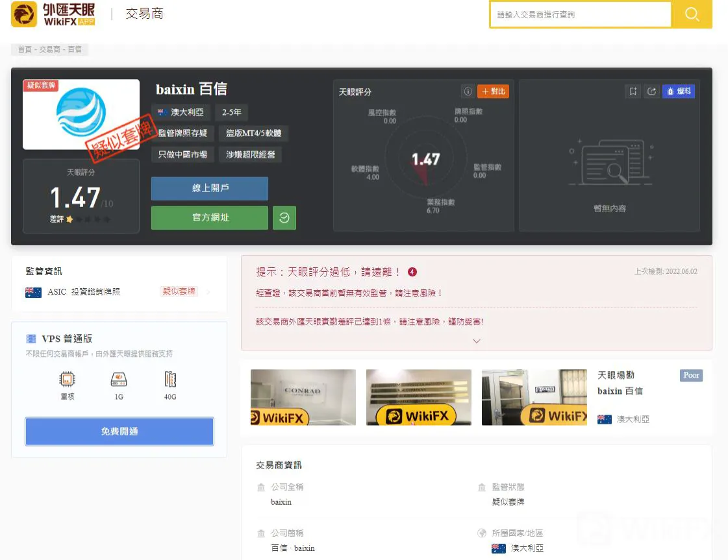
Task: Click the 盜版MT4/5軟體 tag
Action: click(x=253, y=133)
